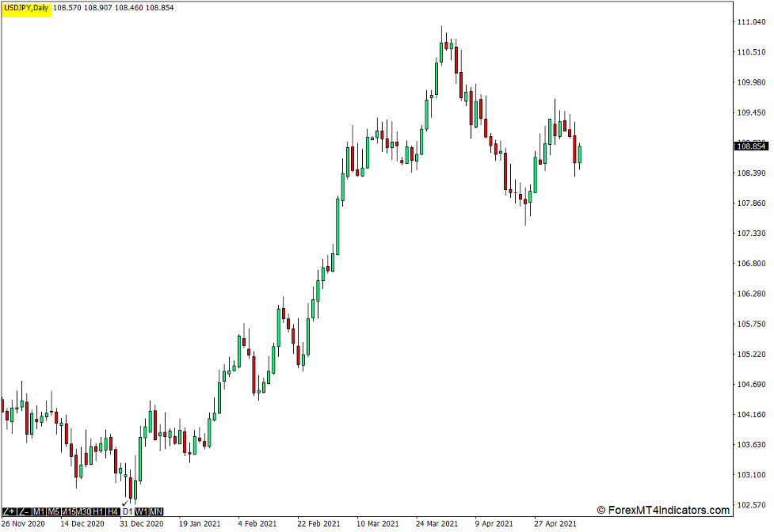Switch chart to H1 timeframe
774x532 pixels.
pyautogui.click(x=97, y=512)
